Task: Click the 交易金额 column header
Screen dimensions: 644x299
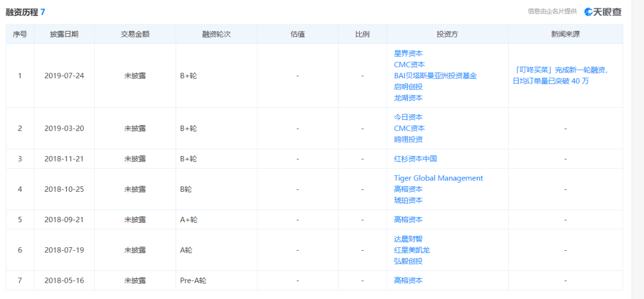Action: 135,34
